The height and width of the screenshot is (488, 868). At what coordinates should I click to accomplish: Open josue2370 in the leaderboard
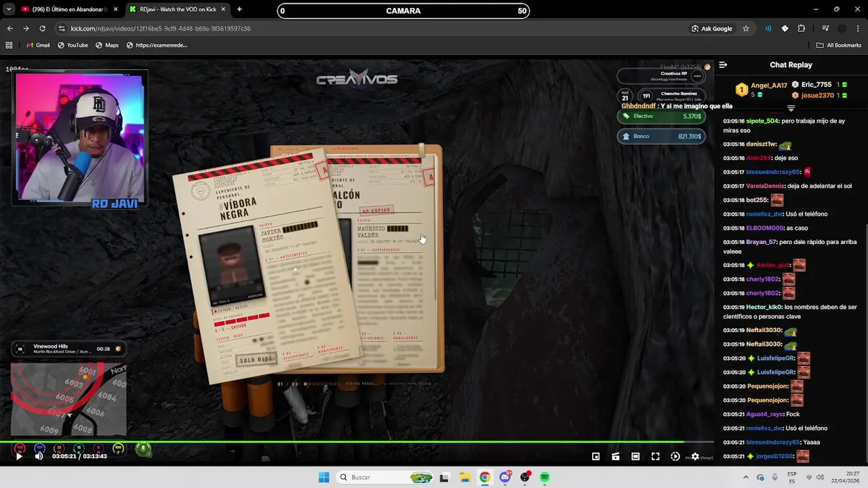click(817, 96)
